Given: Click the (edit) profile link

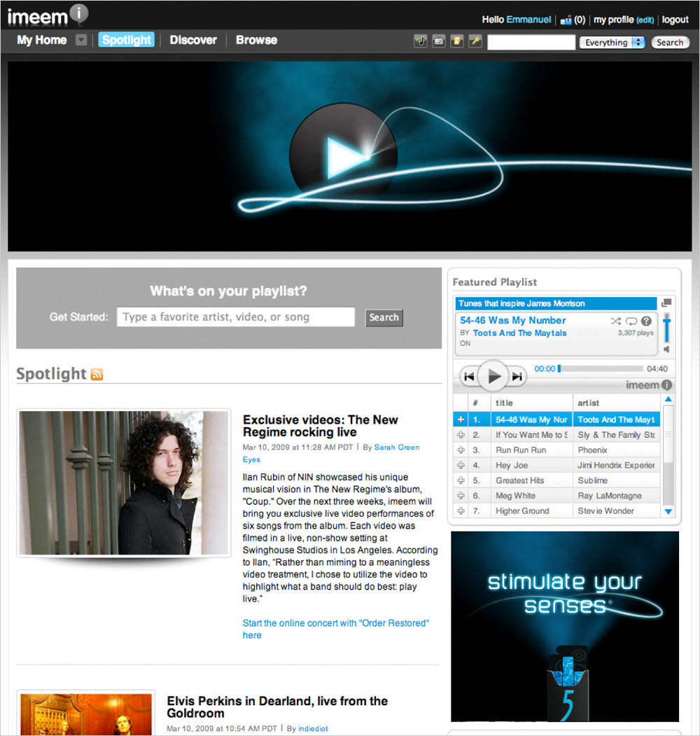Looking at the screenshot, I should point(645,20).
